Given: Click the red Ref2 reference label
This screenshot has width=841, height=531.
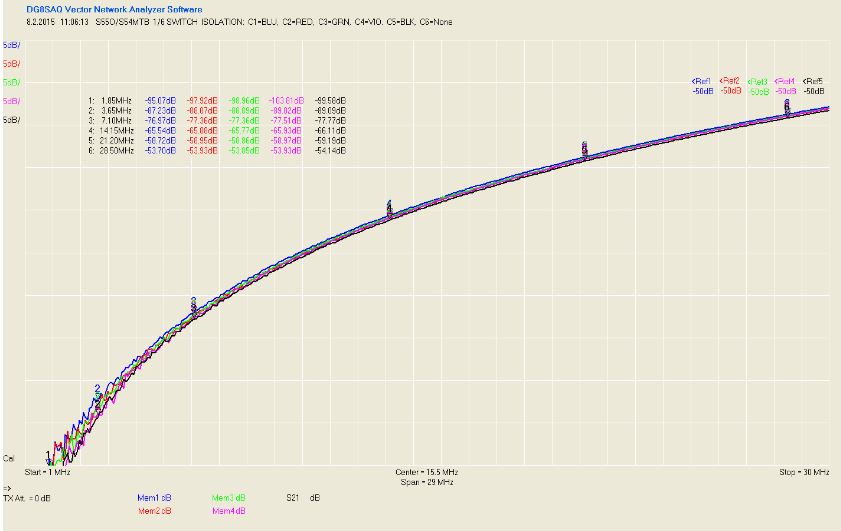Looking at the screenshot, I should point(729,81).
